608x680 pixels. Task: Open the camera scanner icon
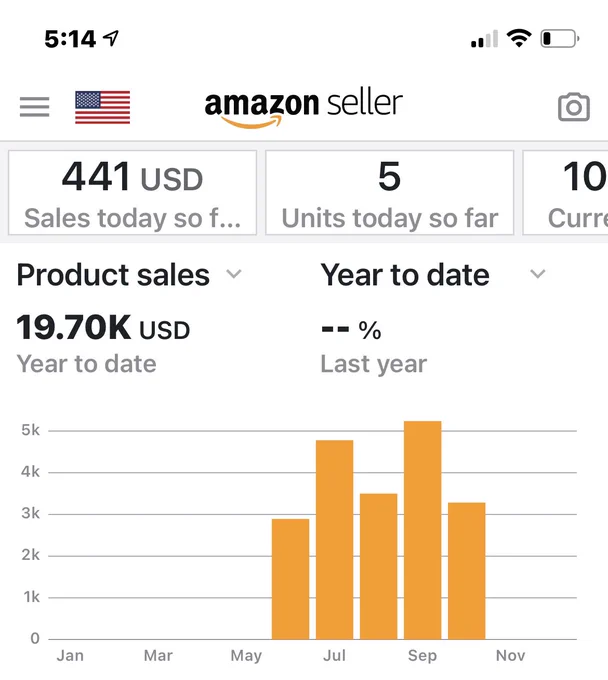click(x=574, y=107)
